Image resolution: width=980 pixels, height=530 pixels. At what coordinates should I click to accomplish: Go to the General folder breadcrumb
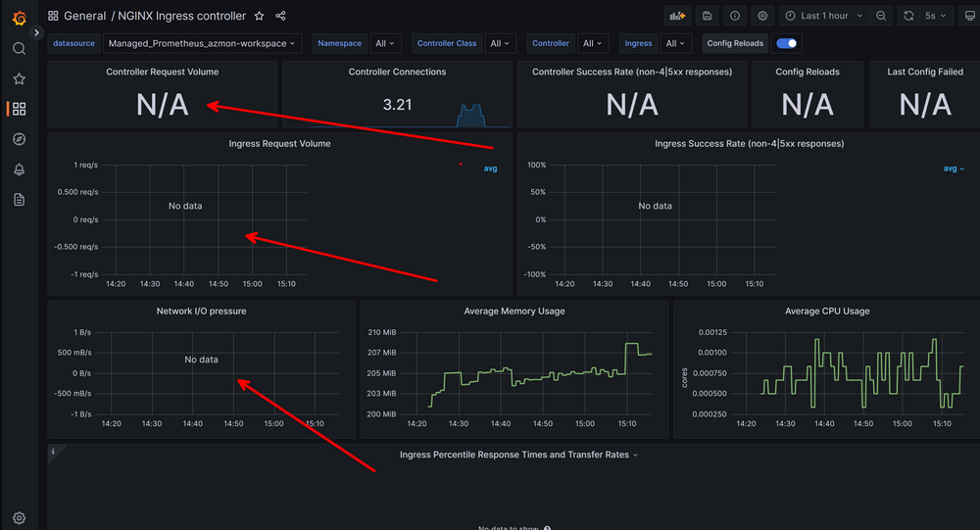click(x=84, y=16)
